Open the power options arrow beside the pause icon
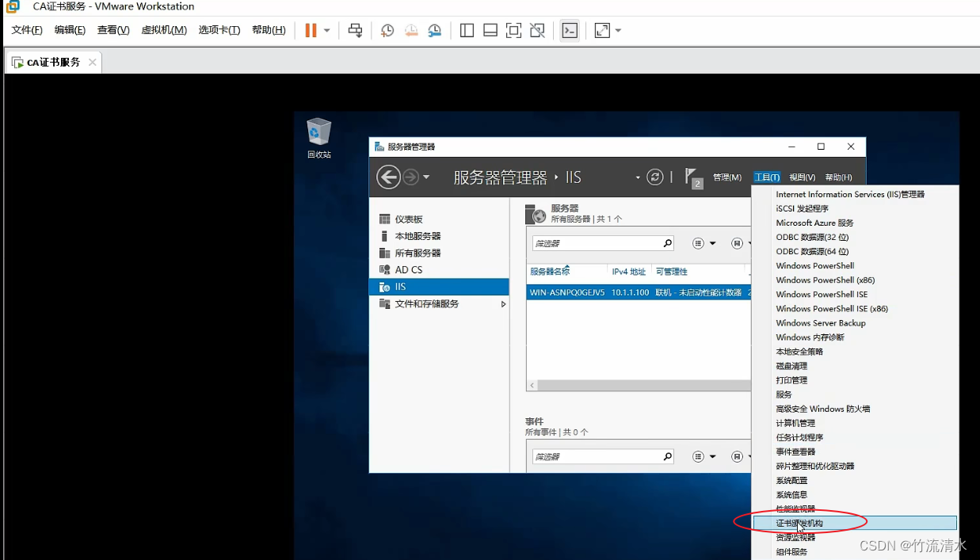 (326, 30)
